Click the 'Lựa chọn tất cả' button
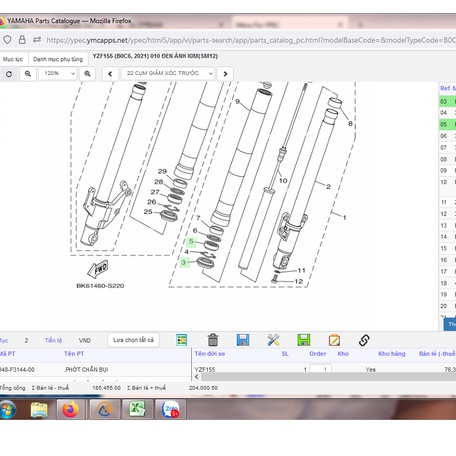456x456 pixels. pos(133,340)
